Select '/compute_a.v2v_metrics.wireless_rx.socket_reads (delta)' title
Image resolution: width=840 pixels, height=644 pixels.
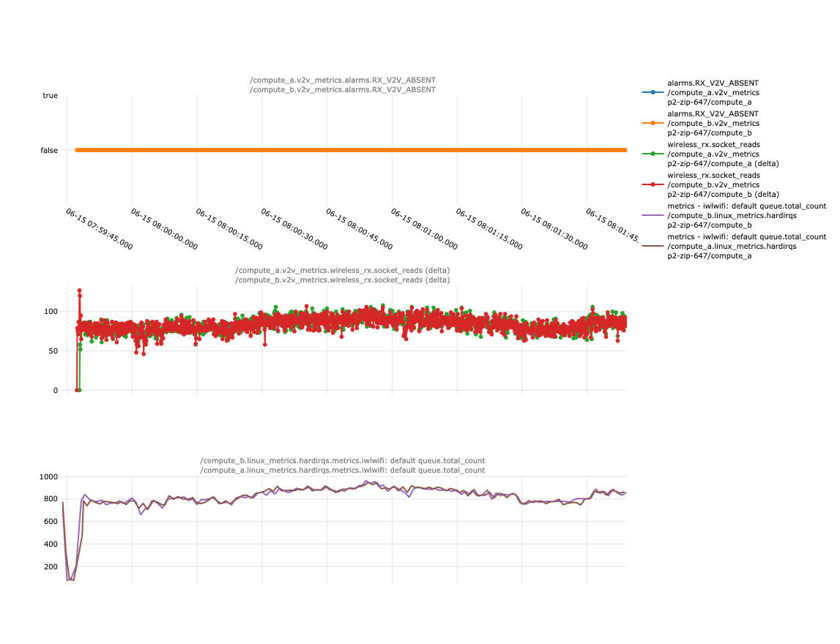click(x=342, y=270)
